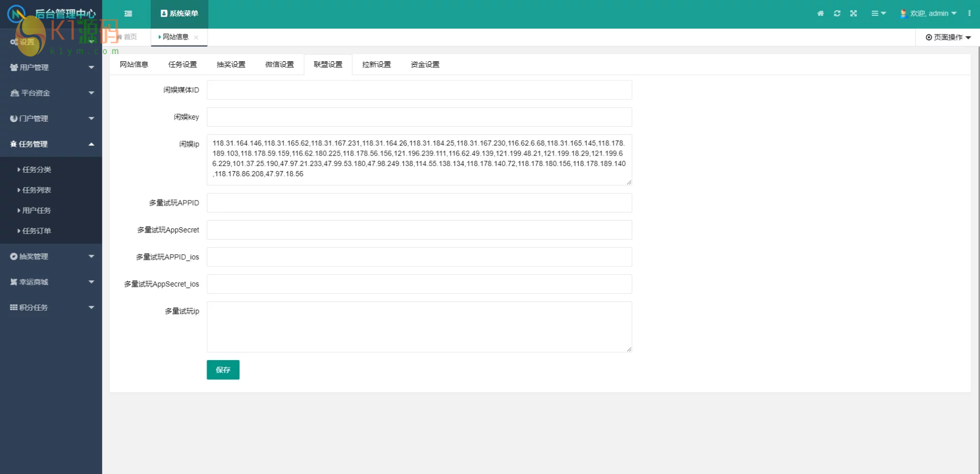Toggle sidebar collapse hamburger icon
The width and height of the screenshot is (980, 474).
128,13
